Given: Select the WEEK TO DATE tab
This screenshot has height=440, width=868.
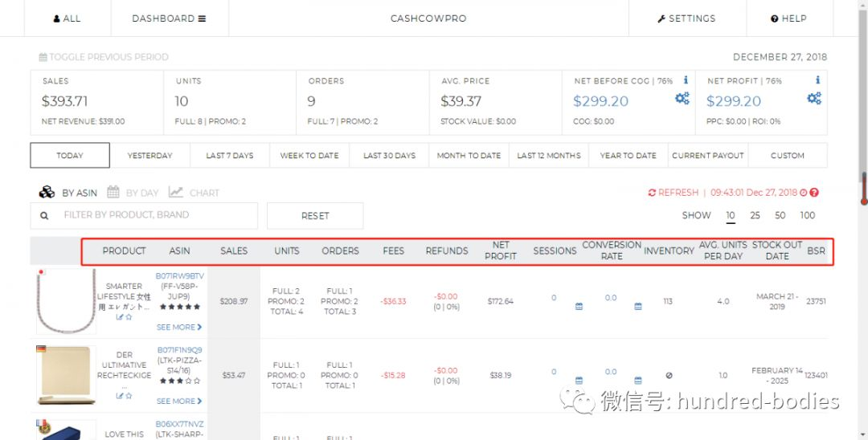Looking at the screenshot, I should coord(309,155).
